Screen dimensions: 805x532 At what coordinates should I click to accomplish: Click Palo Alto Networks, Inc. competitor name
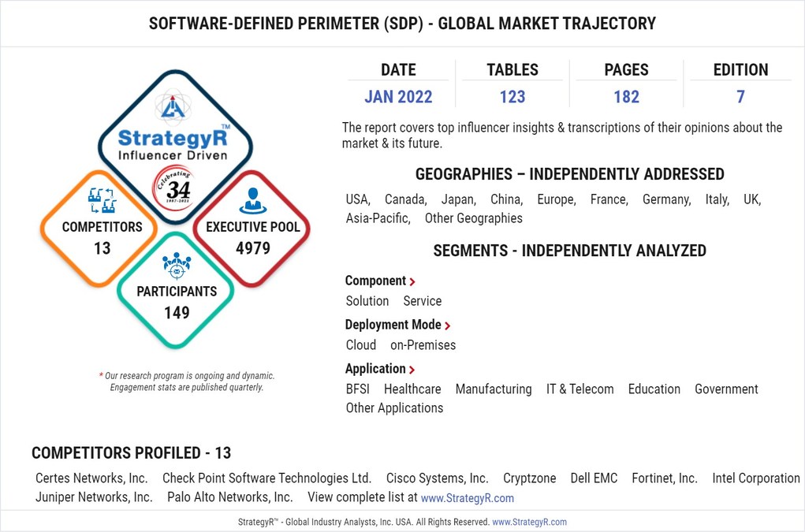click(x=230, y=497)
